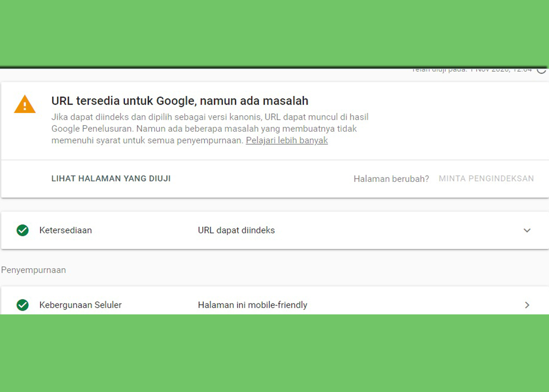Open Kebergunaan Seluler details via right chevron
The width and height of the screenshot is (549, 392).
point(527,305)
